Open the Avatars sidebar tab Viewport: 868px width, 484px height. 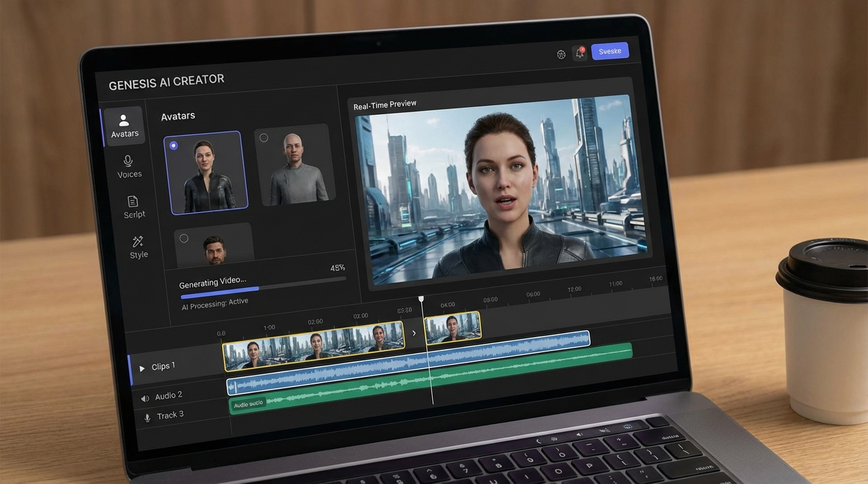tap(124, 125)
